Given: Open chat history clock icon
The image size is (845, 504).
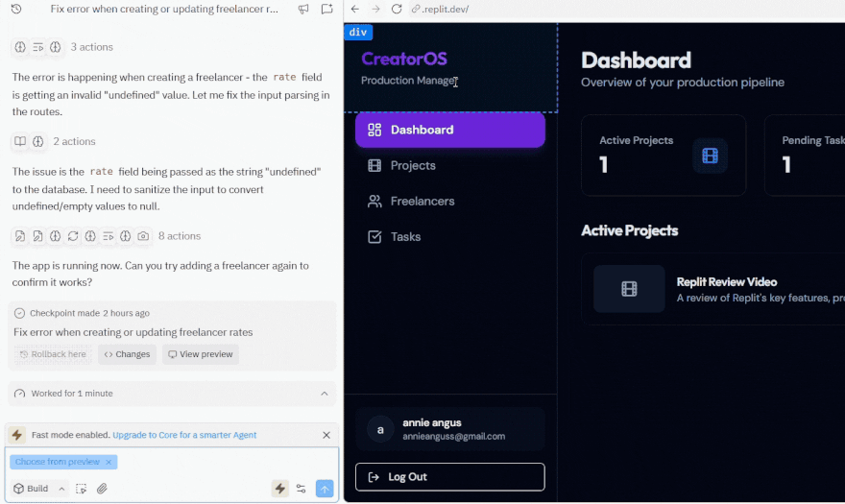Looking at the screenshot, I should click(16, 10).
